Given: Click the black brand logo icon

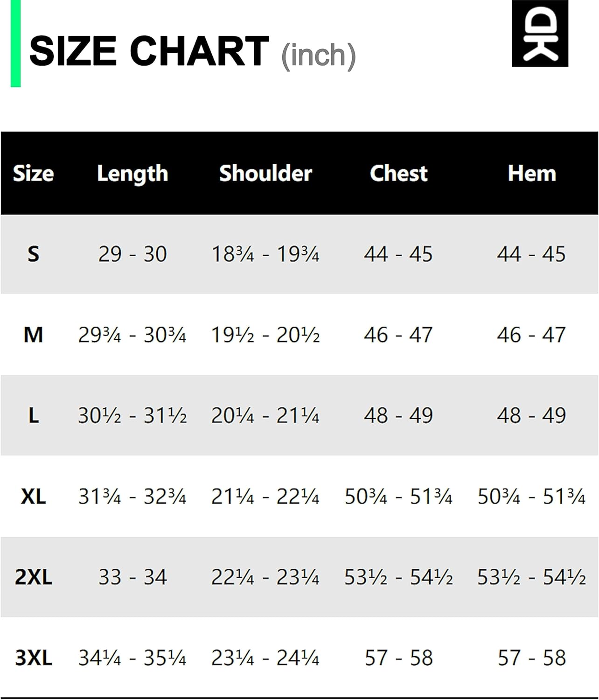Looking at the screenshot, I should tap(540, 34).
